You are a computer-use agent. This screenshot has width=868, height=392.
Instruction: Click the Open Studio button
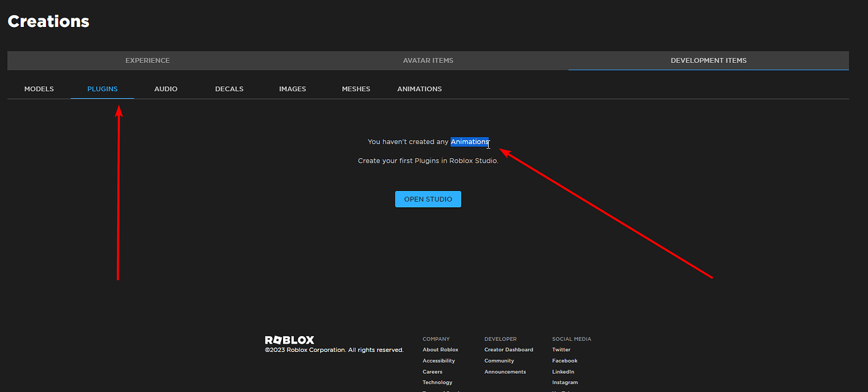[428, 199]
